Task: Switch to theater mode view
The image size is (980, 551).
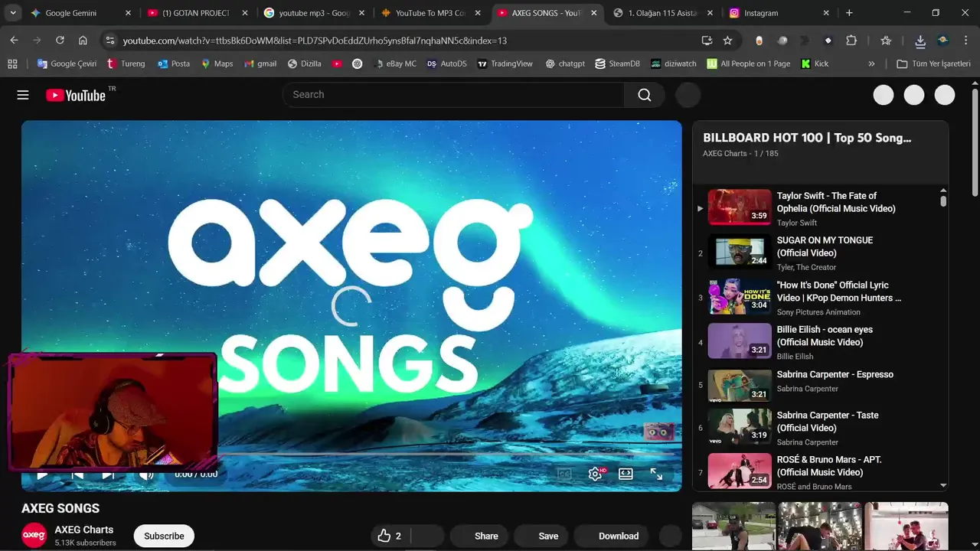Action: pos(626,474)
